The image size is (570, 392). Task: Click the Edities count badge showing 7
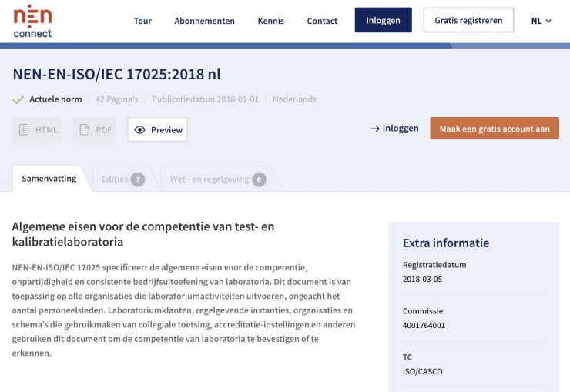point(138,179)
